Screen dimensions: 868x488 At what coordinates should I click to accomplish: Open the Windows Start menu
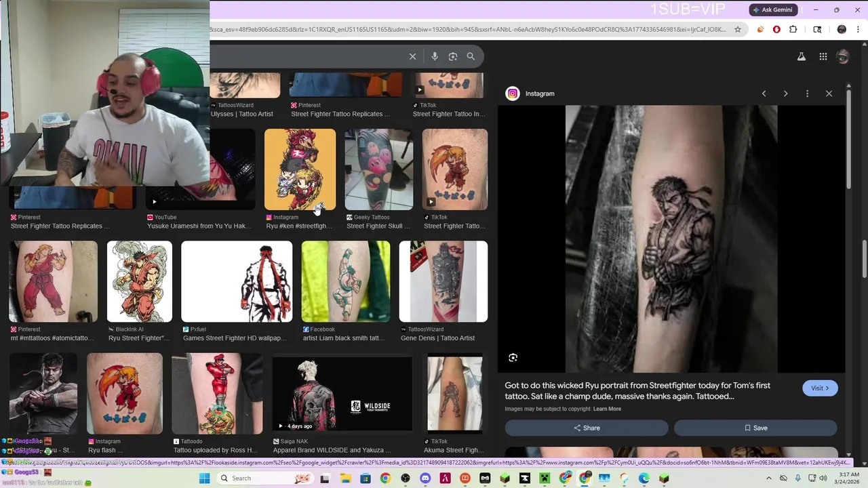pos(204,479)
